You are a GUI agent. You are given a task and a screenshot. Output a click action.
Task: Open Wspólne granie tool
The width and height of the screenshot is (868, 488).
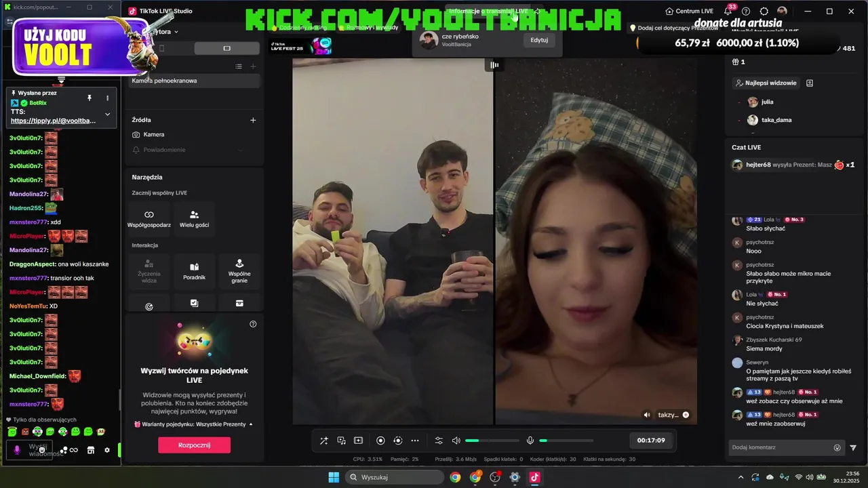pyautogui.click(x=239, y=270)
